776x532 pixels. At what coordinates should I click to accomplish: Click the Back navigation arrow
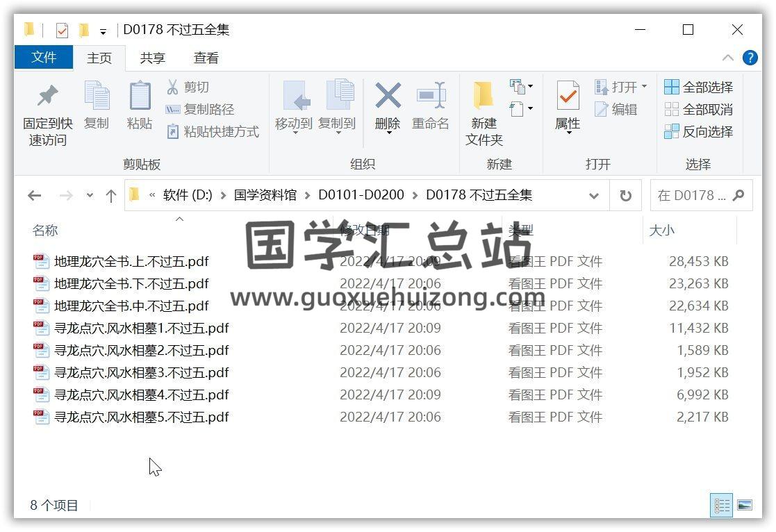pos(35,195)
